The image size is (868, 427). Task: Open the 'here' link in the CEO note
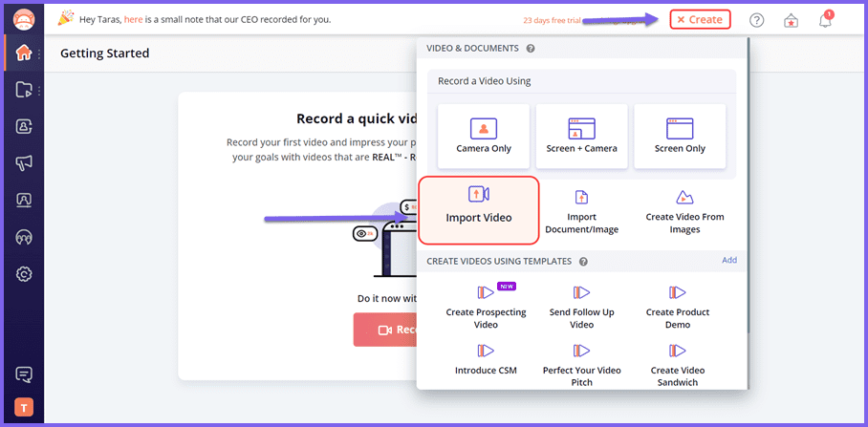click(x=133, y=19)
